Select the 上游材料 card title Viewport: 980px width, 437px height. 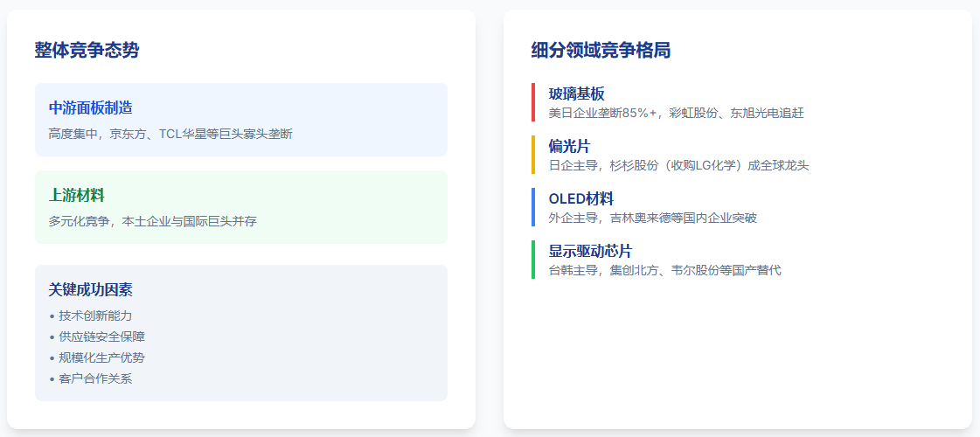pos(76,195)
